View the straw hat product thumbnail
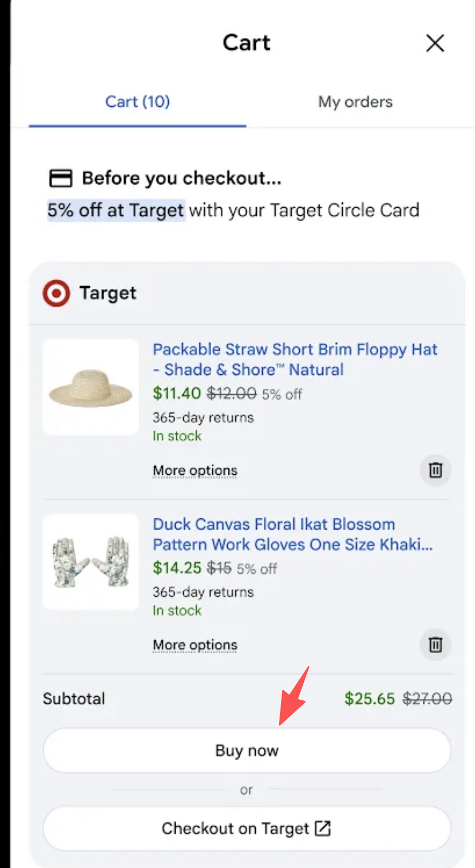475x868 pixels. 91,387
